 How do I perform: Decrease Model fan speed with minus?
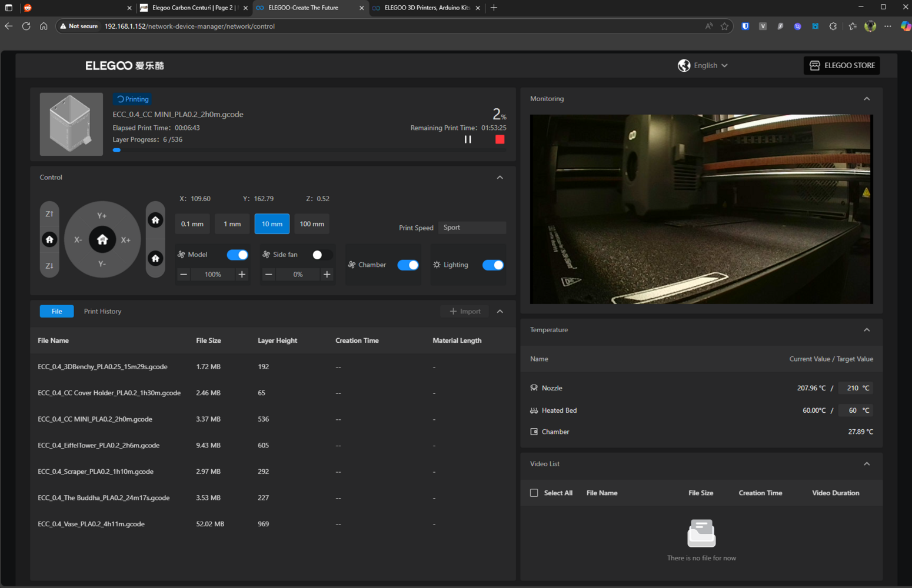click(x=184, y=275)
